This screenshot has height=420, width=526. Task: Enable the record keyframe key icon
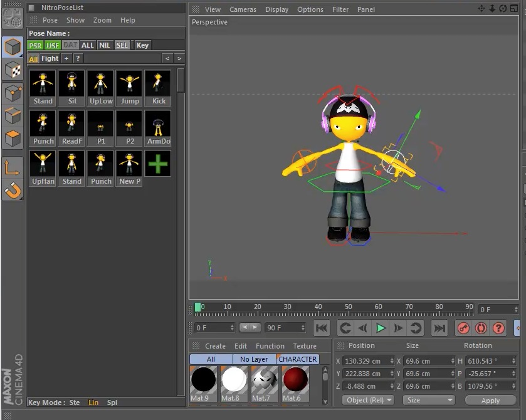pyautogui.click(x=463, y=328)
